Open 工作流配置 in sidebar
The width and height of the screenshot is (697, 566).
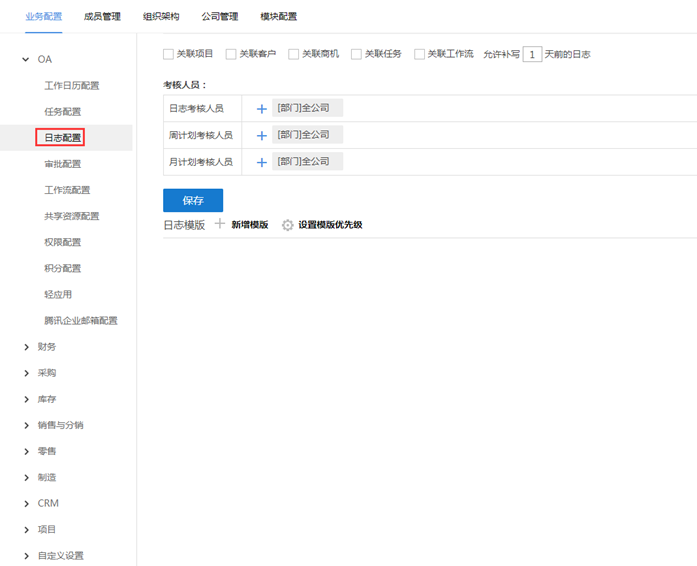click(x=67, y=190)
